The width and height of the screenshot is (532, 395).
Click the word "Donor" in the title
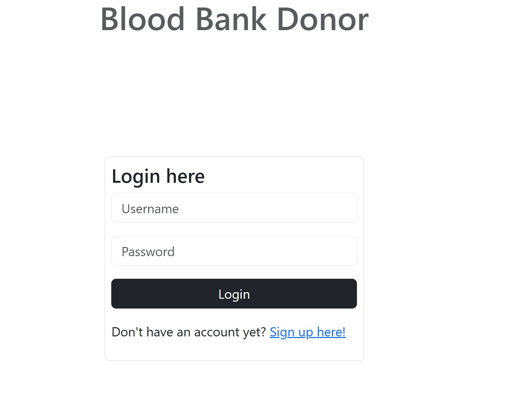(x=323, y=20)
